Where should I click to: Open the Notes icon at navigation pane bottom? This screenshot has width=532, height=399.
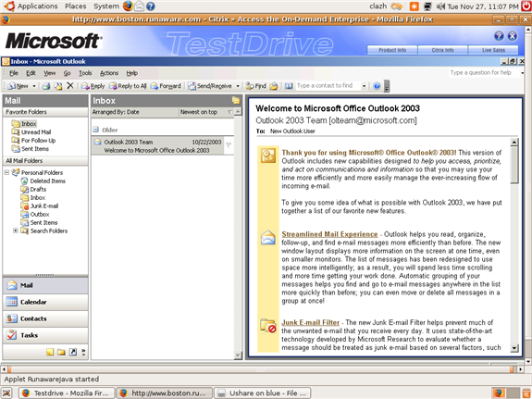(50, 352)
